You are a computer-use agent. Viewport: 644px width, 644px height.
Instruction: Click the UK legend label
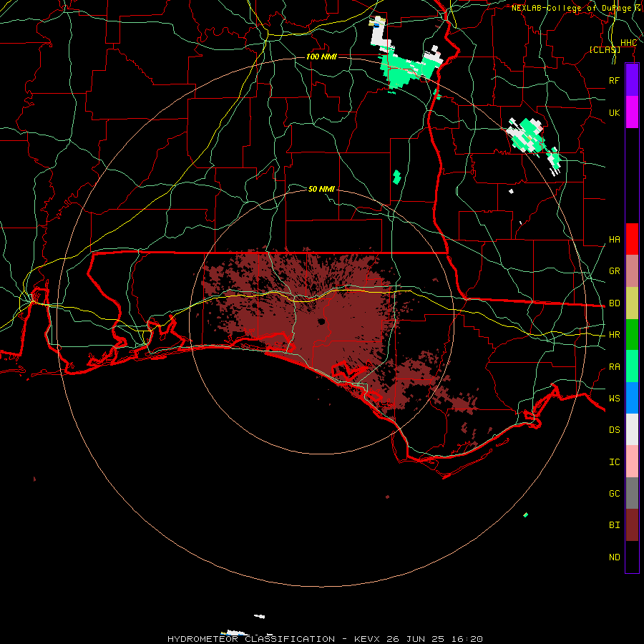[x=614, y=112]
